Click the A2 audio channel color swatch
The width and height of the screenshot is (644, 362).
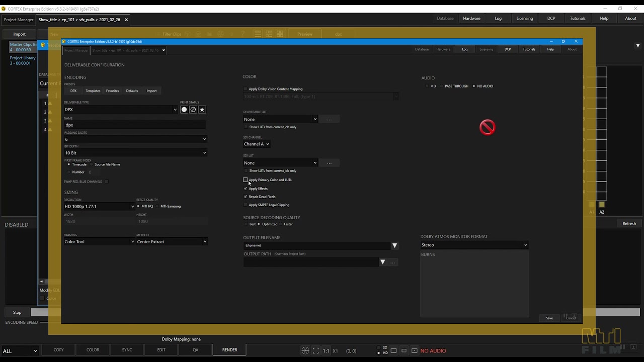602,205
